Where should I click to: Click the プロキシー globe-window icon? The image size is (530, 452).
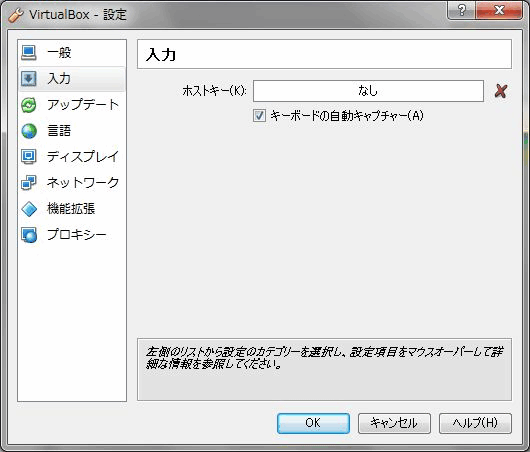(29, 235)
